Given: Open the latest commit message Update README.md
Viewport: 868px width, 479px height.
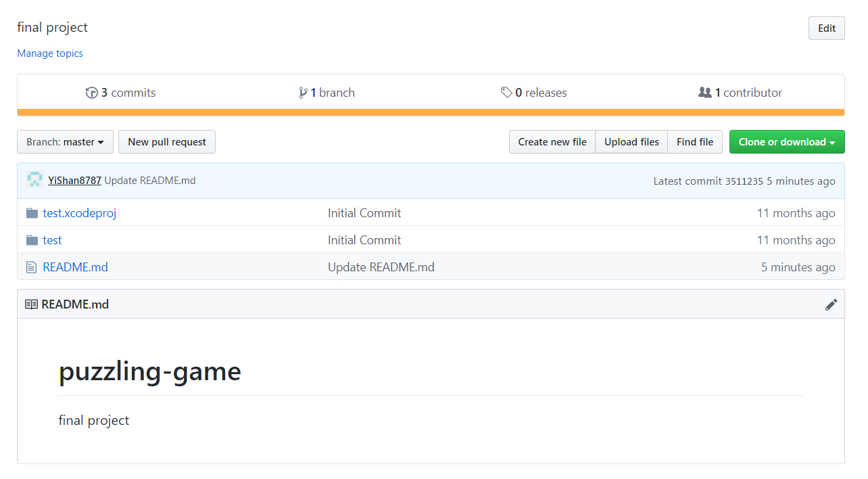Looking at the screenshot, I should (150, 181).
